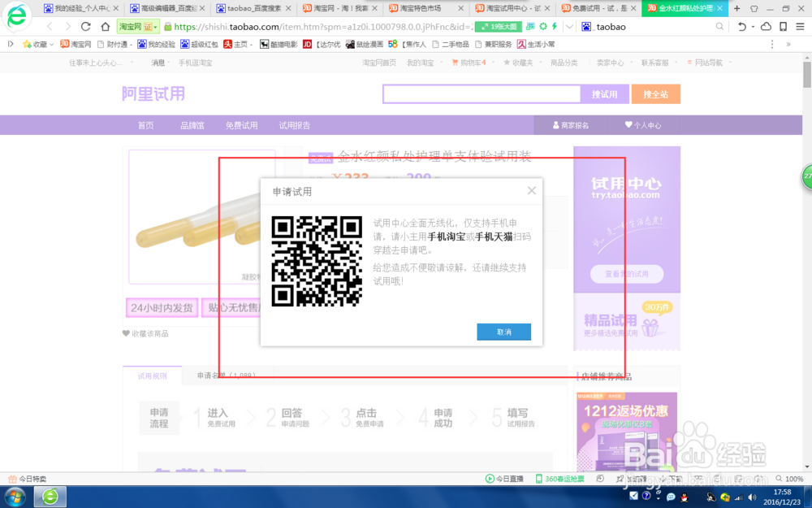812x508 pixels.
Task: Click the undo closed tab arrow icon
Action: coord(741,27)
